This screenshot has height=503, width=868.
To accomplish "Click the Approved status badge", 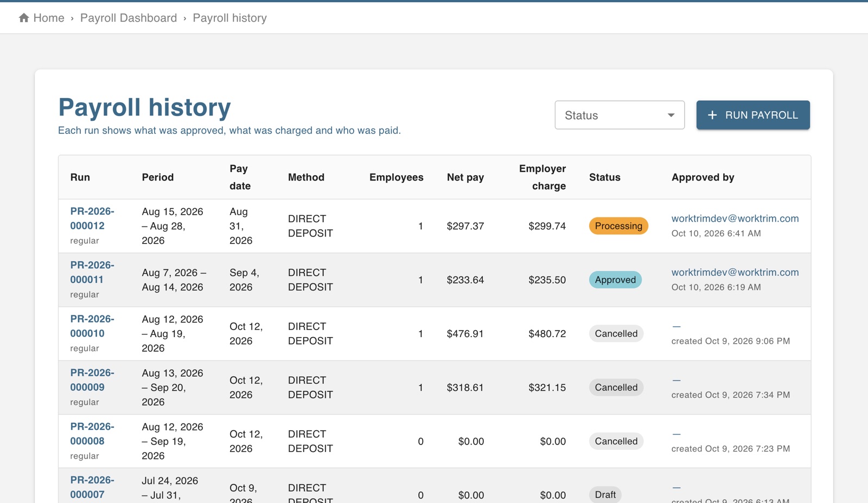I will [615, 280].
